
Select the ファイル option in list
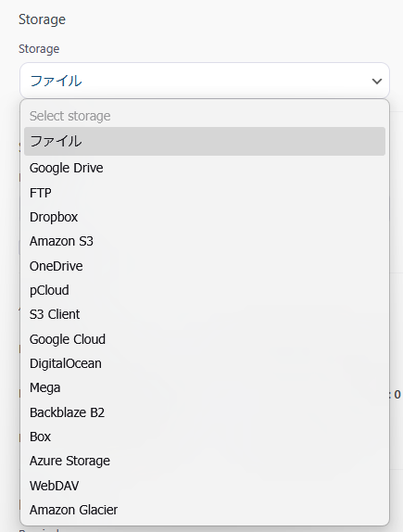coord(205,141)
